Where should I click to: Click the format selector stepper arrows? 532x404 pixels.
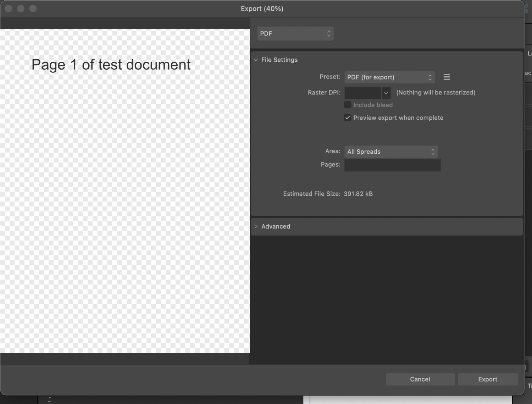[x=328, y=33]
